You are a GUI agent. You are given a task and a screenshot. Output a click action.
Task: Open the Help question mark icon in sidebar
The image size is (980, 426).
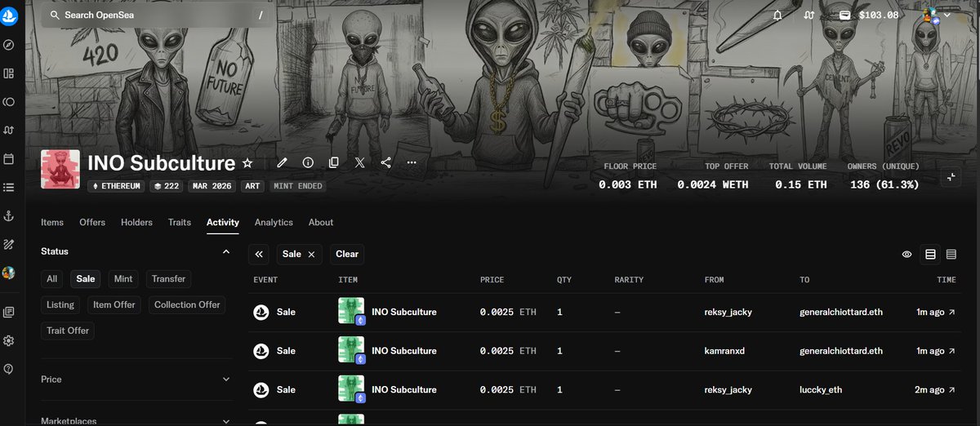coord(8,369)
